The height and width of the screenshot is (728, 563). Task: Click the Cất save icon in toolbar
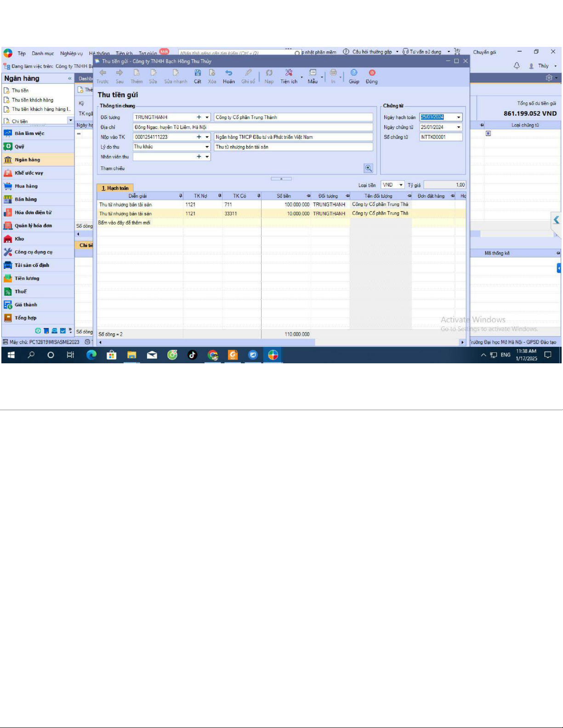point(197,76)
